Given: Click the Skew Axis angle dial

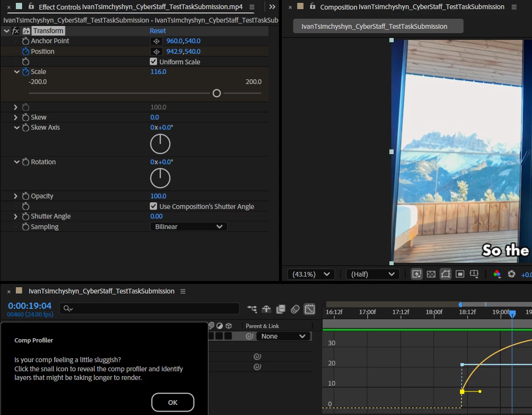Looking at the screenshot, I should point(160,144).
